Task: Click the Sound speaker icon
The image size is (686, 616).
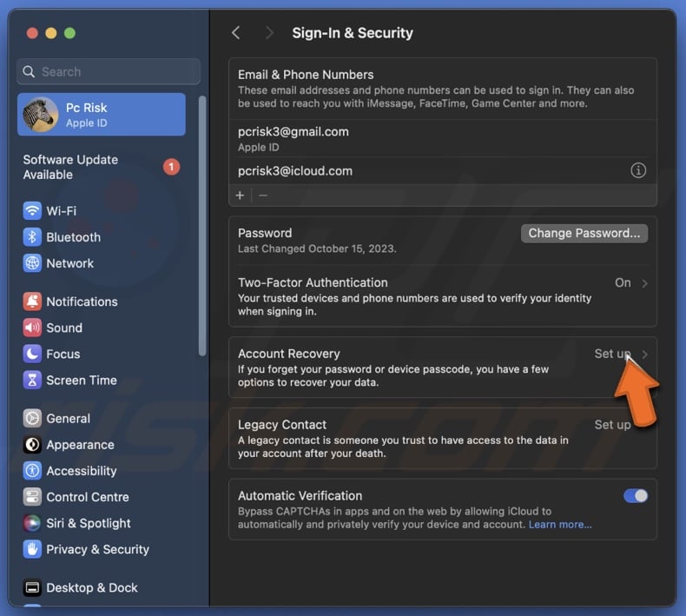Action: coord(32,328)
